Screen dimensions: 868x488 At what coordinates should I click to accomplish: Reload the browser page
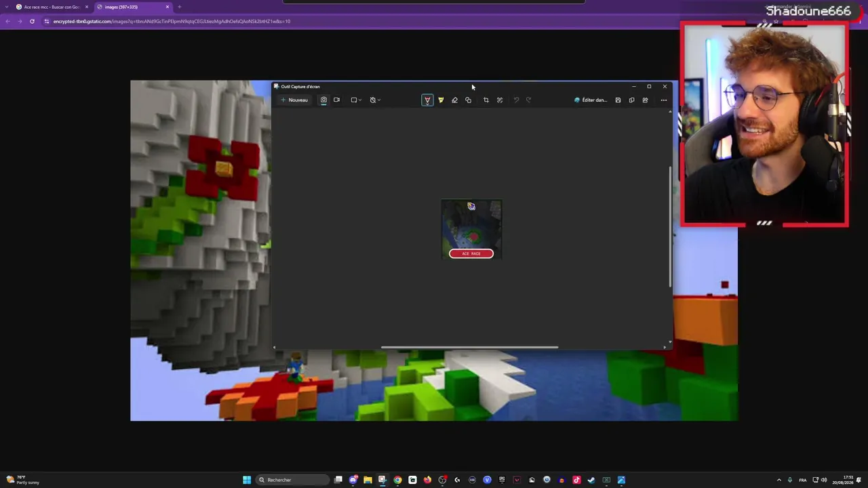coord(32,21)
